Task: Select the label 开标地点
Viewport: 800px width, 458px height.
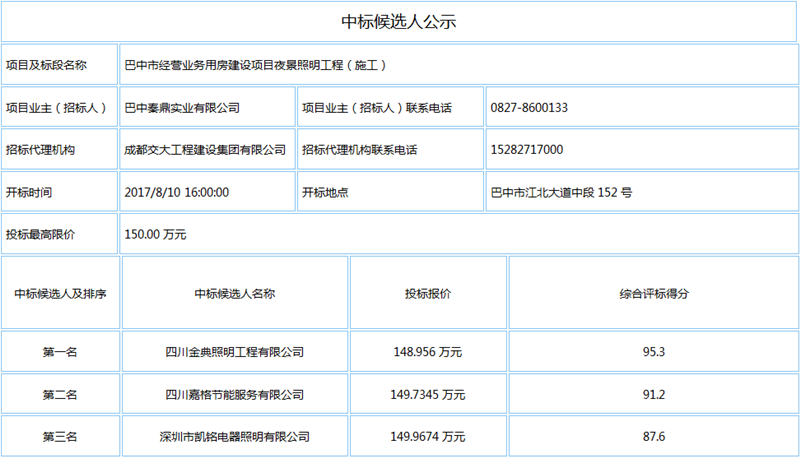Action: [x=325, y=192]
